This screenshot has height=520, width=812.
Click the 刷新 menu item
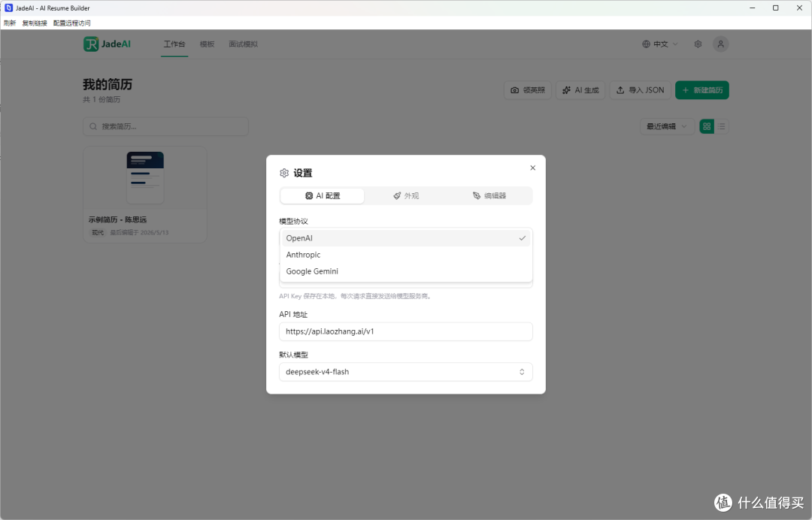tap(9, 23)
